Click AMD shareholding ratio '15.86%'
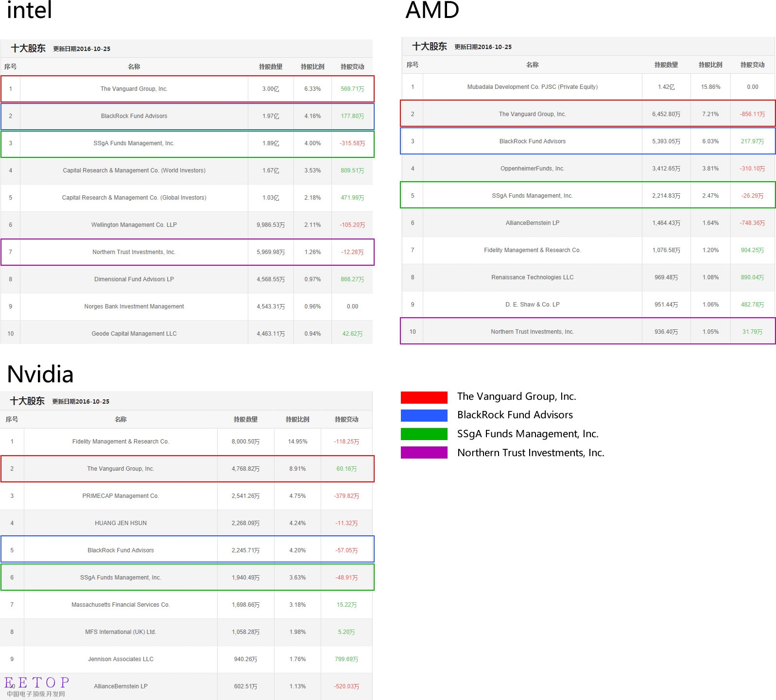The width and height of the screenshot is (776, 700). point(710,87)
